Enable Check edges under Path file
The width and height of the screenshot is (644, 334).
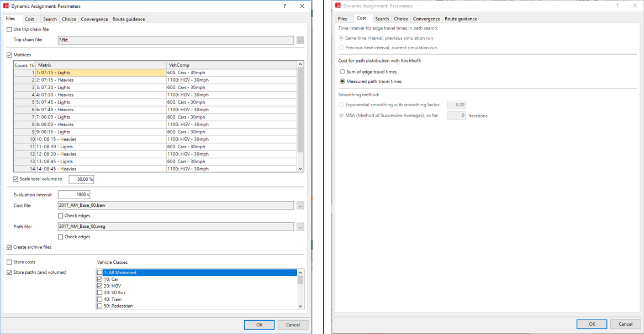(61, 237)
